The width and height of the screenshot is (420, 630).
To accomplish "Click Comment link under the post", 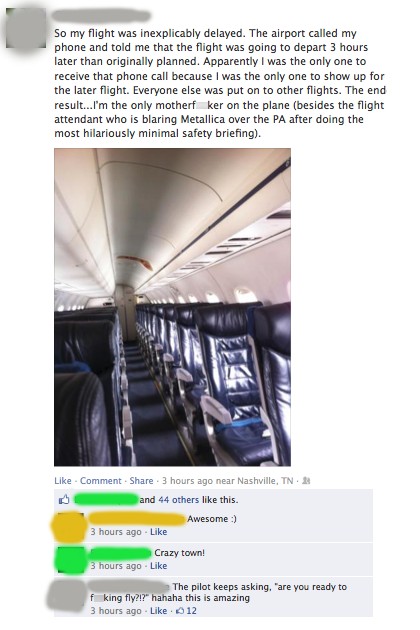I will click(100, 481).
